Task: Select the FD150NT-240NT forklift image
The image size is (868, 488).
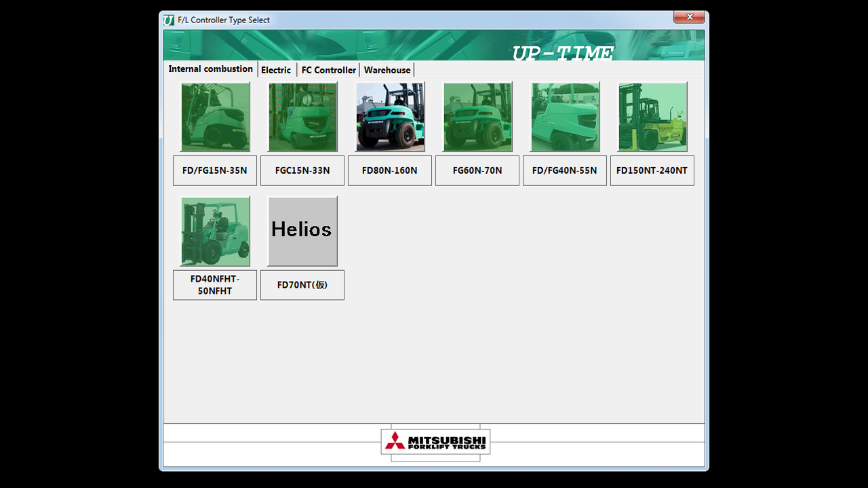Action: 652,117
